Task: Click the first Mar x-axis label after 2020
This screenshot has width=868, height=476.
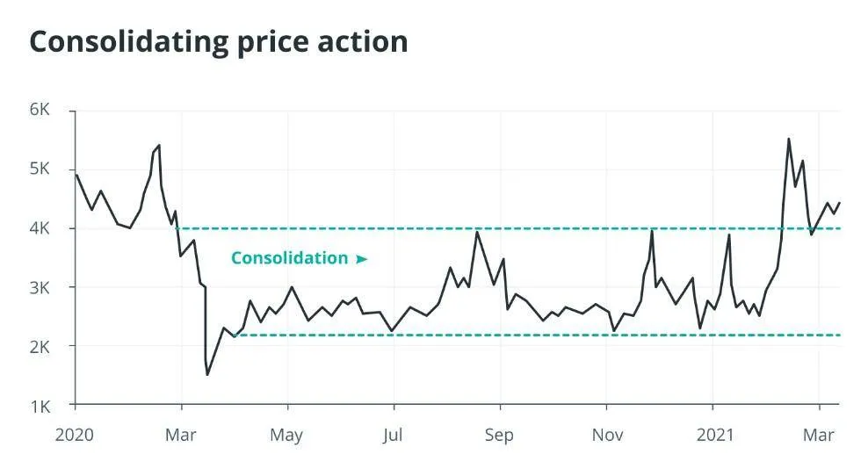Action: coord(181,435)
